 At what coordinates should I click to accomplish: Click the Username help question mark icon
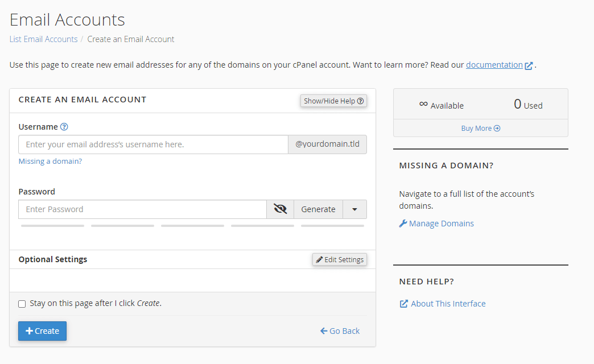[64, 127]
